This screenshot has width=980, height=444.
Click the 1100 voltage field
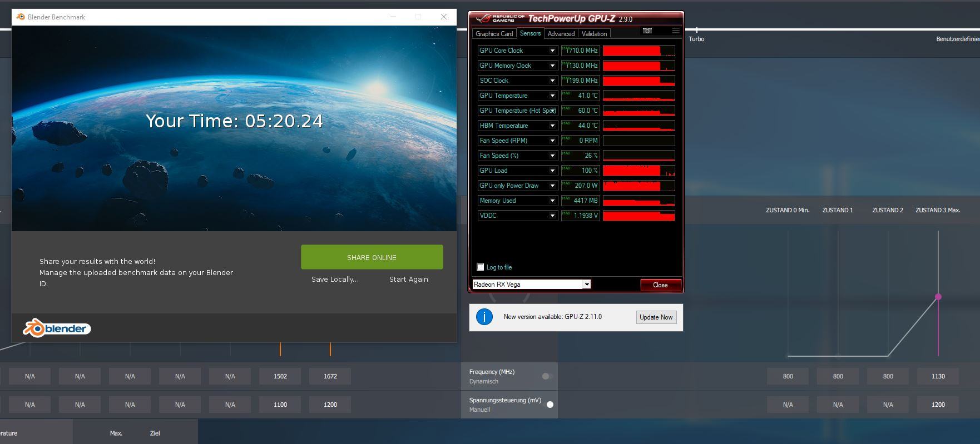pos(280,405)
